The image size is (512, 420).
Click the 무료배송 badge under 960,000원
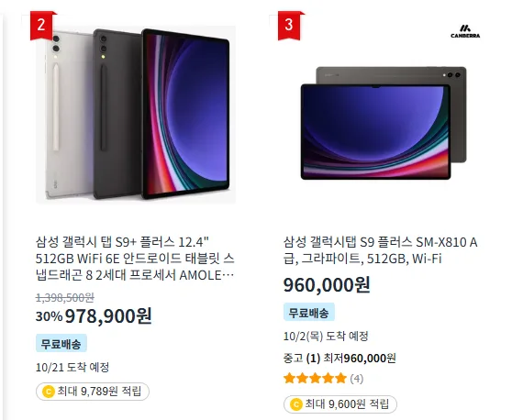tap(309, 312)
